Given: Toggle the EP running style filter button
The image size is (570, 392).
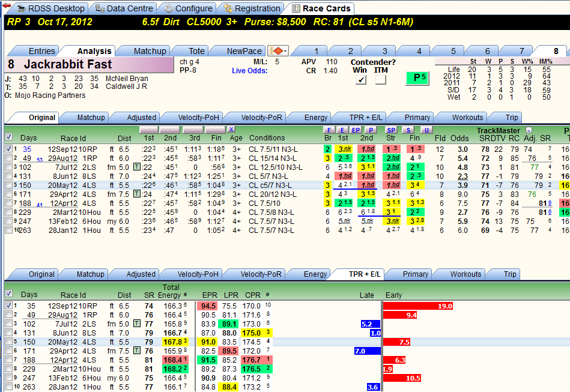Looking at the screenshot, I should [356, 130].
